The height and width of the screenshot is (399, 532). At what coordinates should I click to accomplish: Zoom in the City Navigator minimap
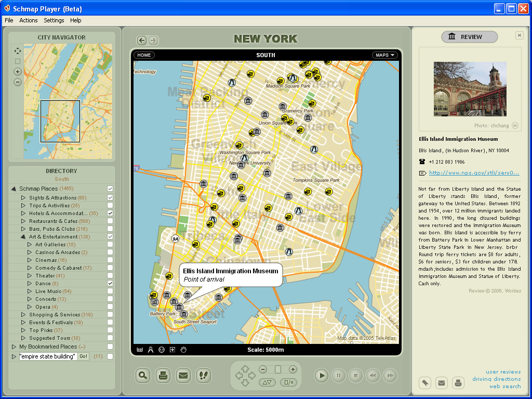[x=17, y=72]
